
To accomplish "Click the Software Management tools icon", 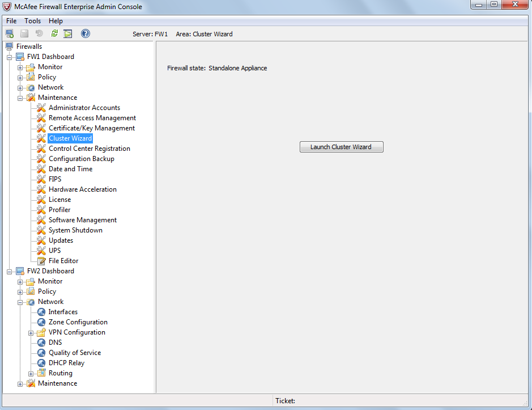I will [x=41, y=220].
